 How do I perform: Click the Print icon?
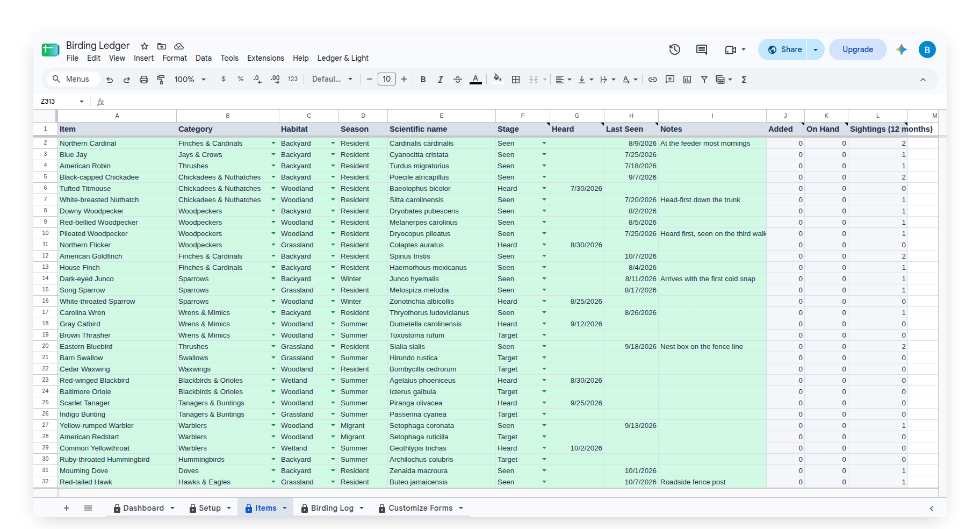(x=144, y=80)
